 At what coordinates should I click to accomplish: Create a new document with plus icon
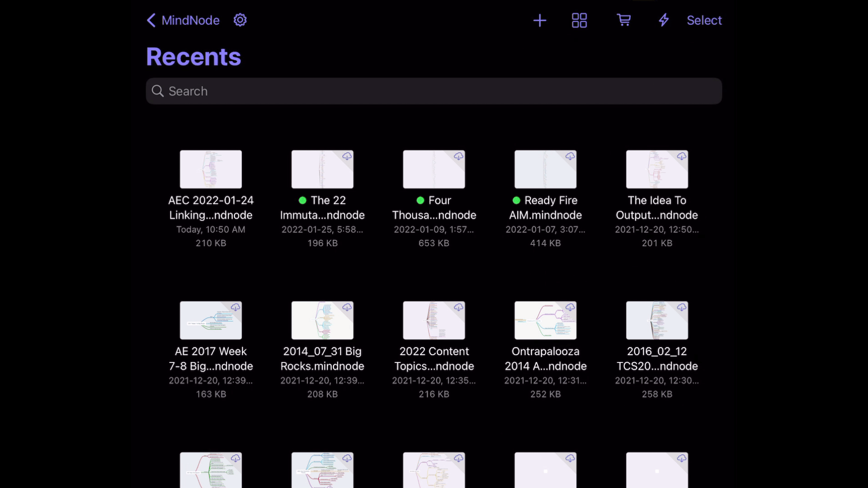click(540, 20)
